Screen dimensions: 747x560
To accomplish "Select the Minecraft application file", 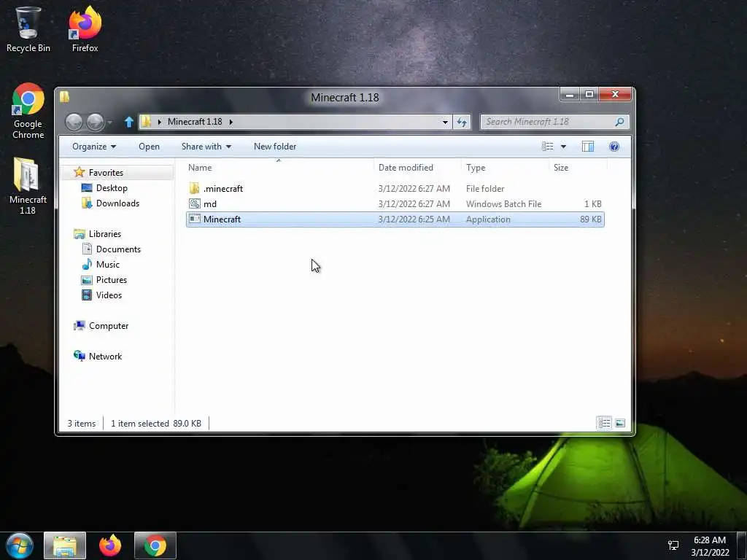I will [395, 219].
